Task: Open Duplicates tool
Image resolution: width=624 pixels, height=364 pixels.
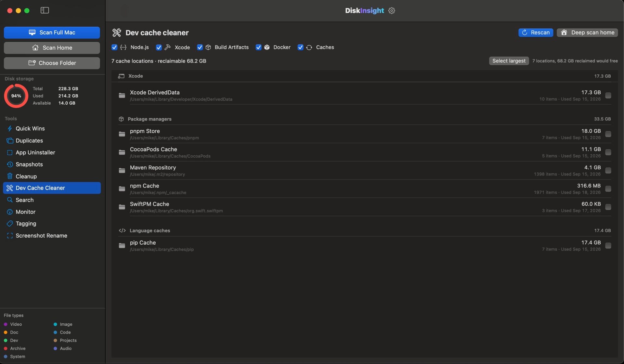Action: point(52,140)
